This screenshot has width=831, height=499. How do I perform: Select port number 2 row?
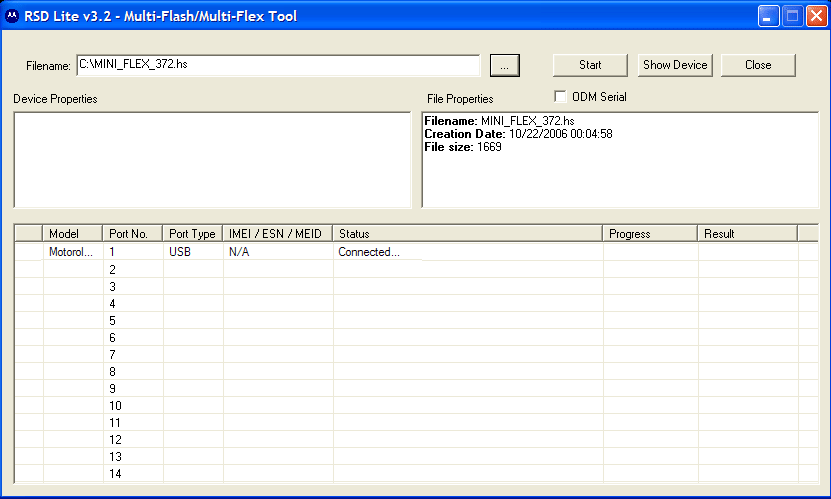pyautogui.click(x=416, y=269)
